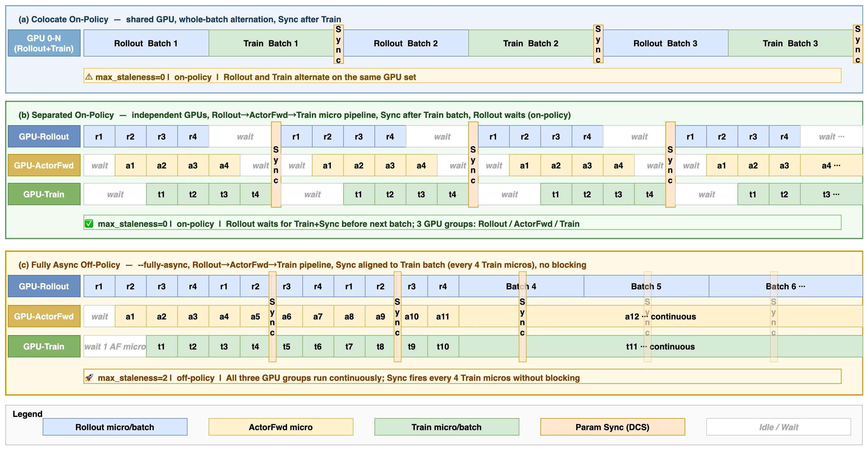Click Sync bar between Train Batch 1 and Rollout Batch 2

(x=338, y=44)
